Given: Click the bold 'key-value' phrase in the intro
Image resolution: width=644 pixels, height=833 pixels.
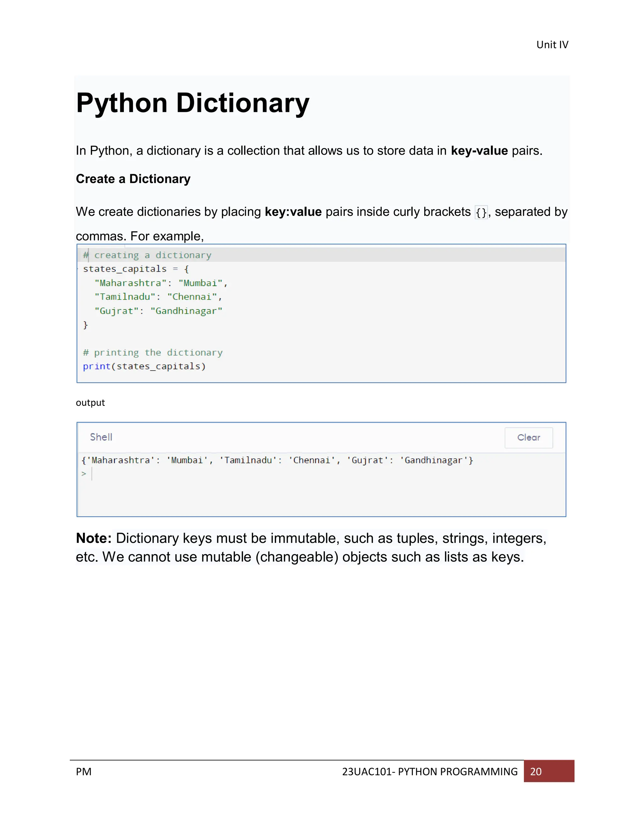Looking at the screenshot, I should [479, 151].
